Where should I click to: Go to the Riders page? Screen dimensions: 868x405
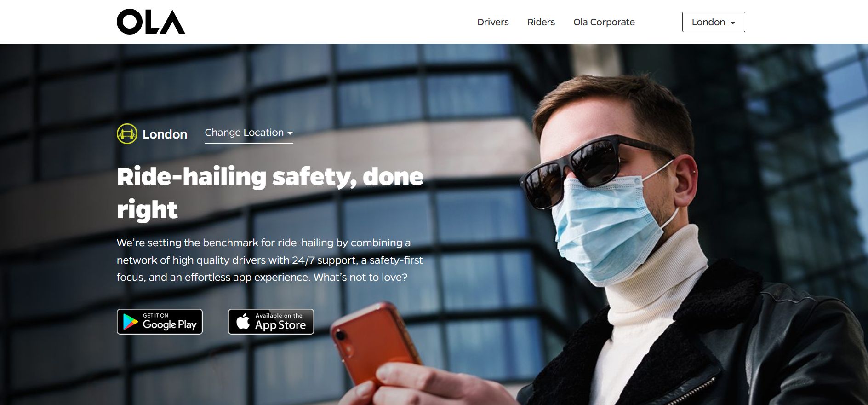coord(541,22)
